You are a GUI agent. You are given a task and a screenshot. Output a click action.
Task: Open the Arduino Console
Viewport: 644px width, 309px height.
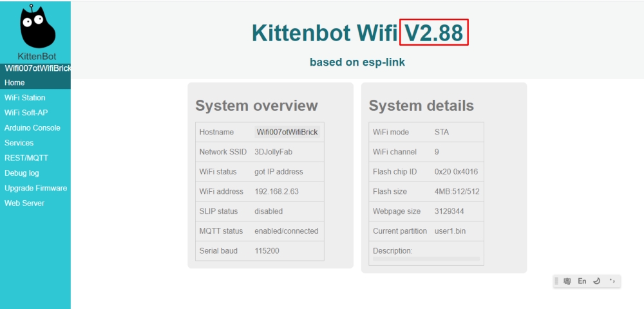click(x=32, y=128)
